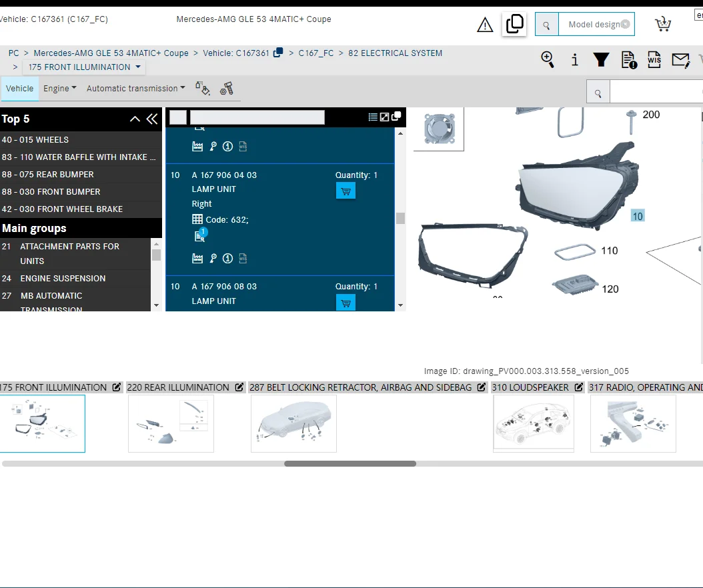Viewport: 703px width, 588px height.
Task: Click Mercedes-AMG GLE 53 4MATIC+ Coupe breadcrumb
Action: coord(111,53)
